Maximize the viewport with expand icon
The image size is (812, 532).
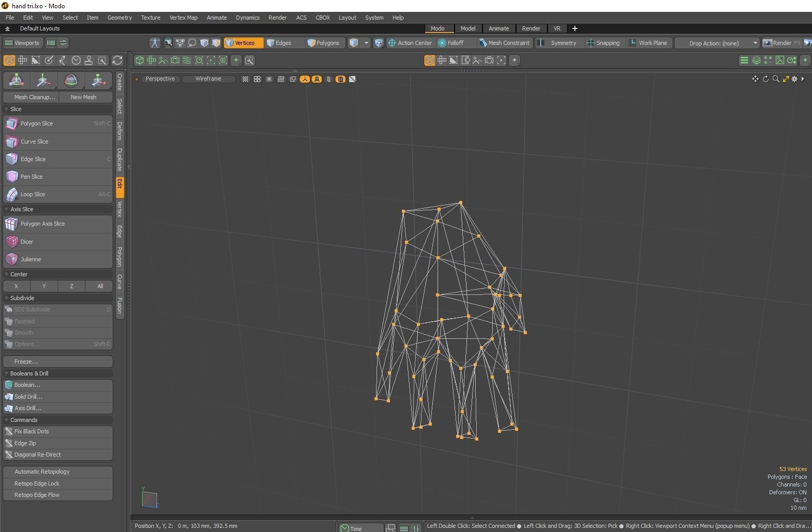pyautogui.click(x=786, y=79)
